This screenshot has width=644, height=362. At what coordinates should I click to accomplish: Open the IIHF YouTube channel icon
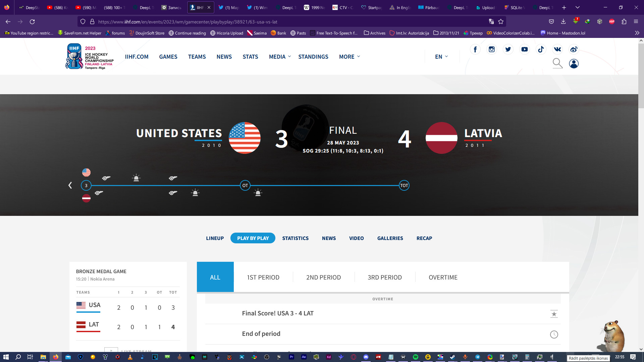coord(525,50)
